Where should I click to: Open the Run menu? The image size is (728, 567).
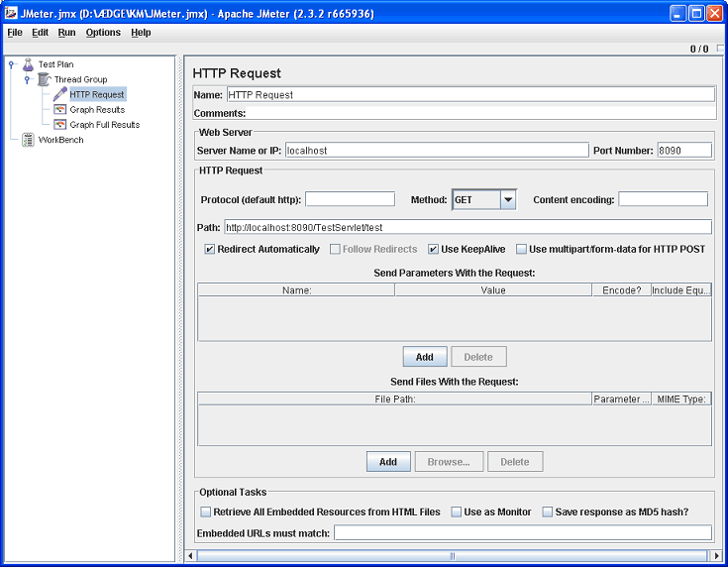pyautogui.click(x=67, y=33)
